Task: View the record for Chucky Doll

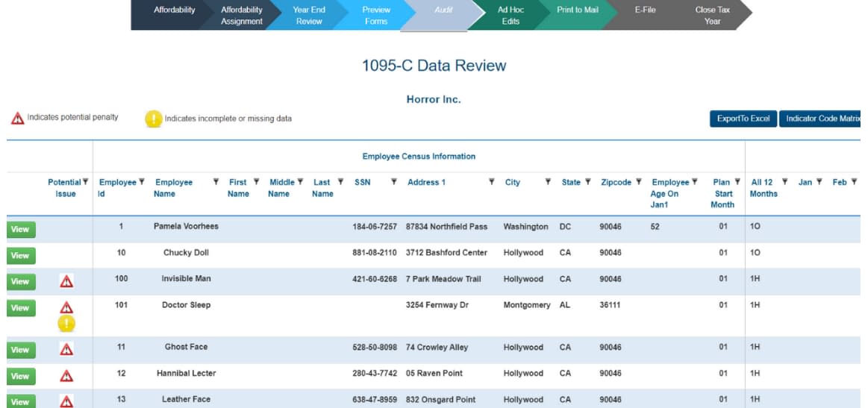Action: (21, 256)
